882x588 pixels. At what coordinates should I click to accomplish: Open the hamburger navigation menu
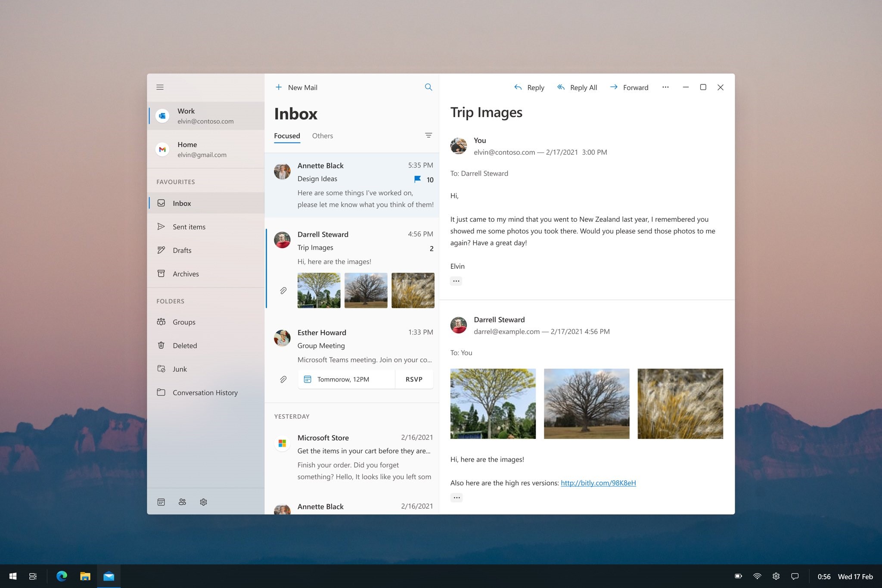(x=160, y=87)
